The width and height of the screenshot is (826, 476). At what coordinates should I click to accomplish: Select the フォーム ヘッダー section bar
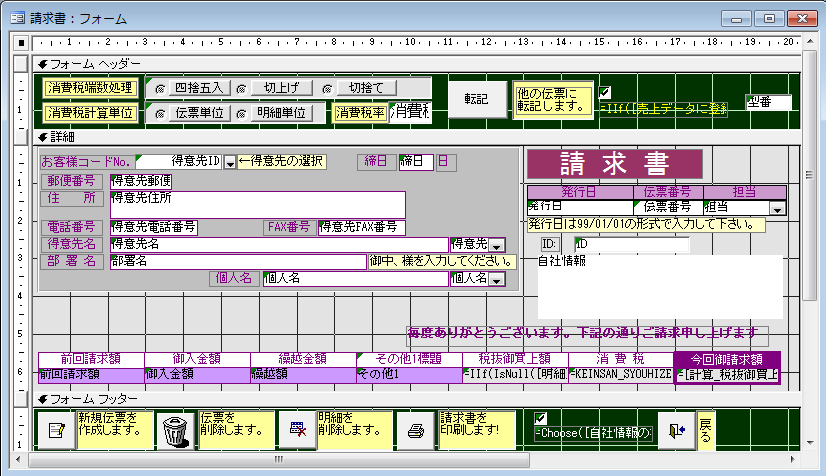point(416,64)
